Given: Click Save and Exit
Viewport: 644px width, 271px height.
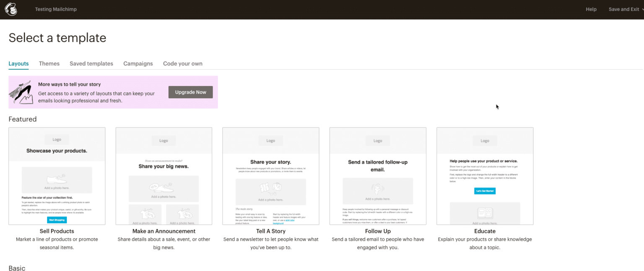Looking at the screenshot, I should tap(623, 9).
